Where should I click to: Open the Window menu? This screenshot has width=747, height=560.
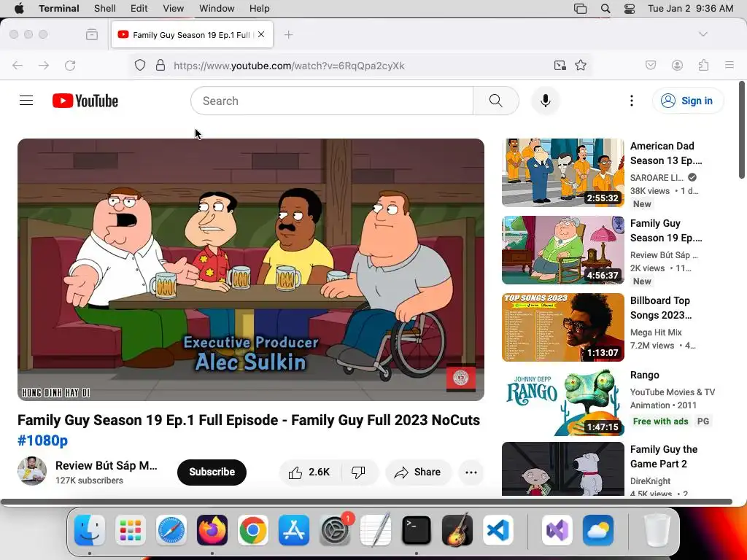pyautogui.click(x=217, y=9)
